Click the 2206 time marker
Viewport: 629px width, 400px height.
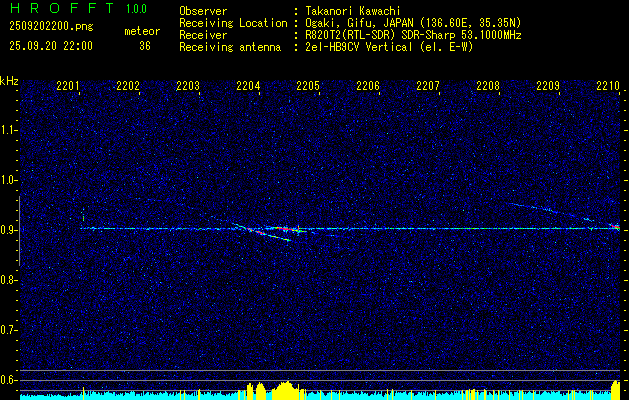point(368,85)
